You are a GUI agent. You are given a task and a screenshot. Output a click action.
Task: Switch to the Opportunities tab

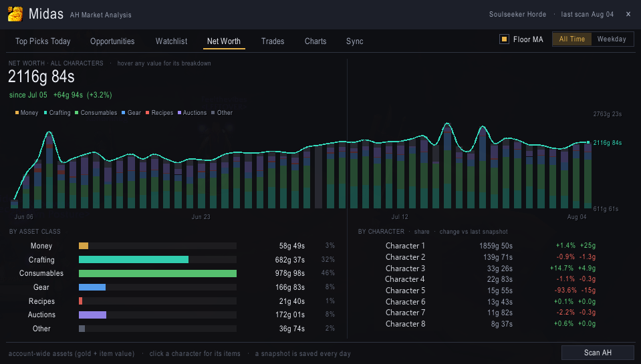pos(112,41)
